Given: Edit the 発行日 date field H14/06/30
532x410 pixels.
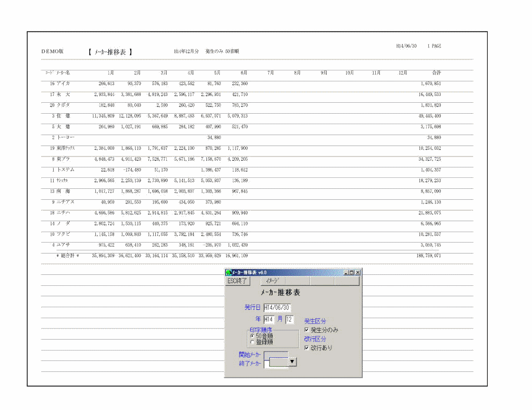Looking at the screenshot, I should click(277, 307).
